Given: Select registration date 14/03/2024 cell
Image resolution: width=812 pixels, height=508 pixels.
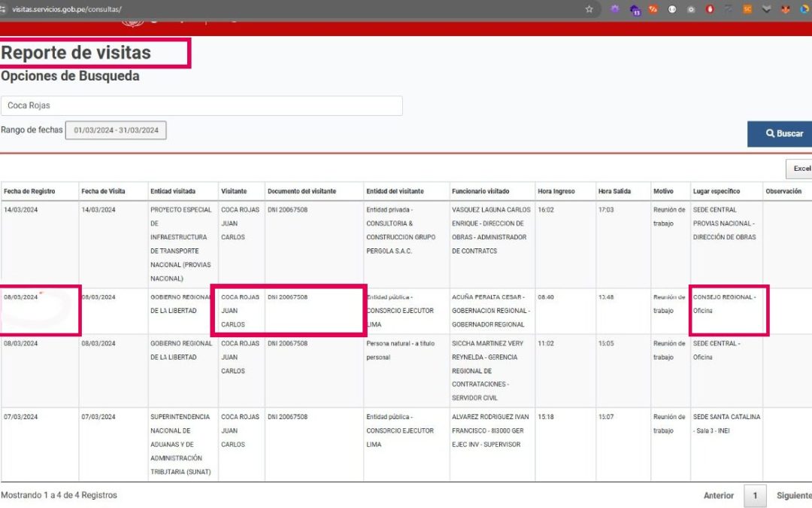Looking at the screenshot, I should tap(40, 244).
